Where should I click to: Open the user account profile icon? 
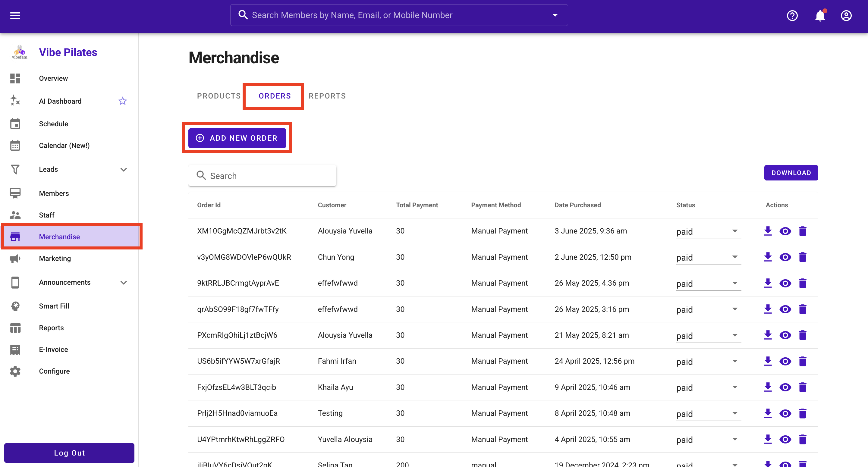(846, 15)
